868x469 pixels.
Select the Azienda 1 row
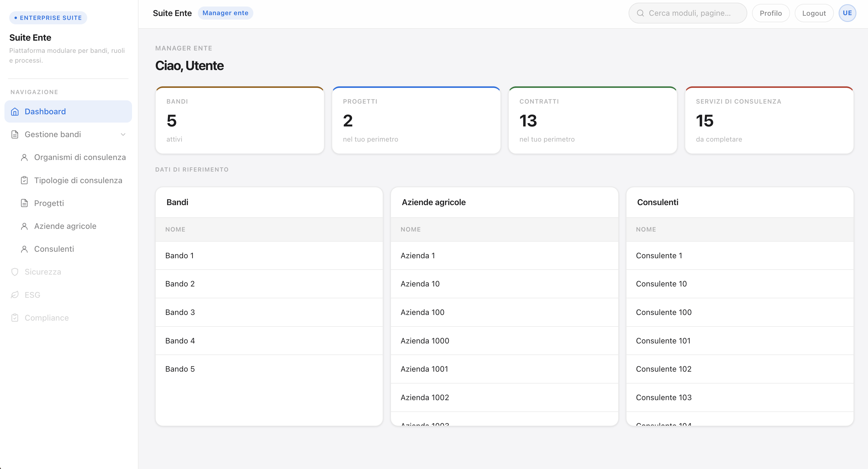[x=504, y=256]
